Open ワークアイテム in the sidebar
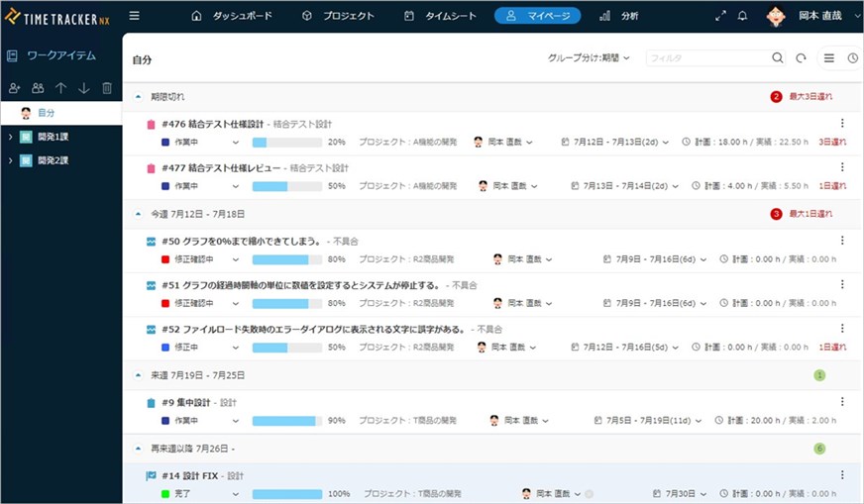 coord(52,55)
